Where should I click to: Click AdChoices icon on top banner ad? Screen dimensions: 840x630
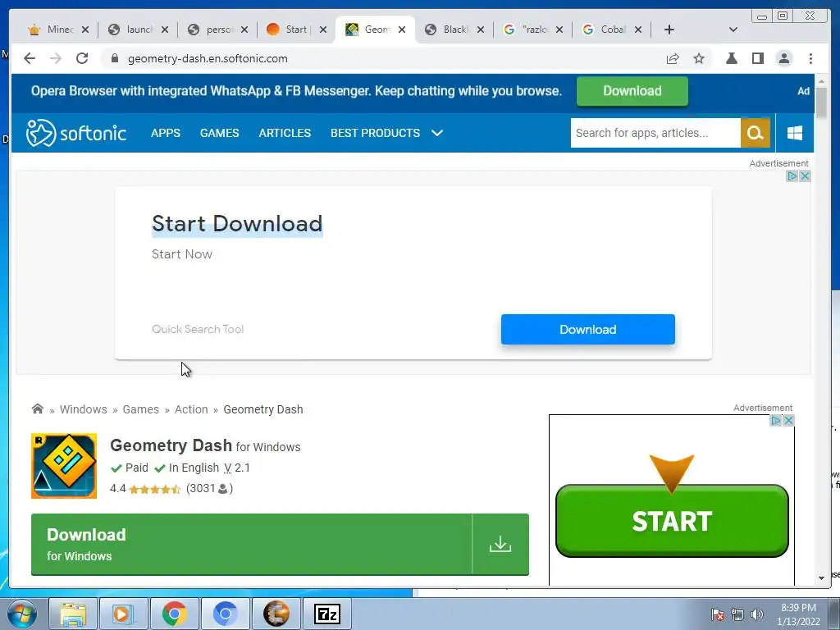point(792,176)
